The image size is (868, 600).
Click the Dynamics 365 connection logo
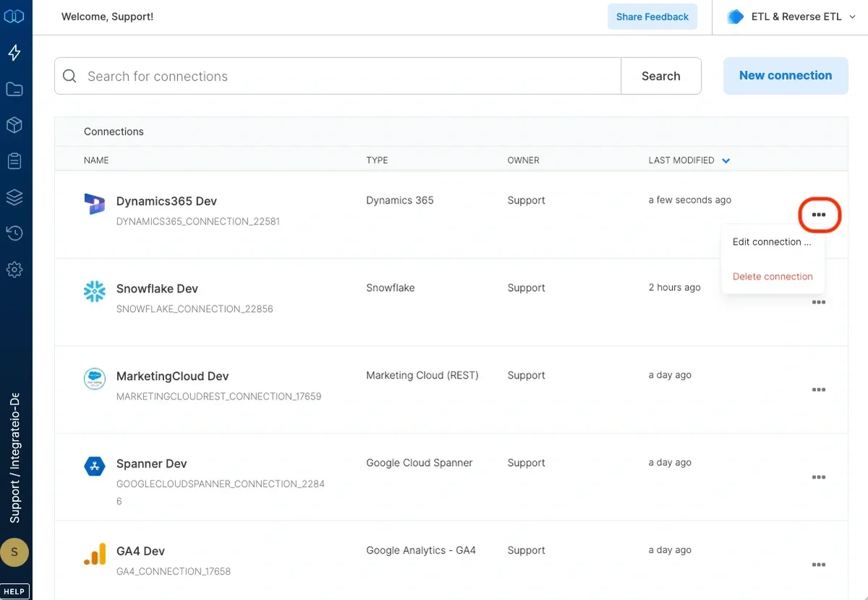[x=95, y=204]
